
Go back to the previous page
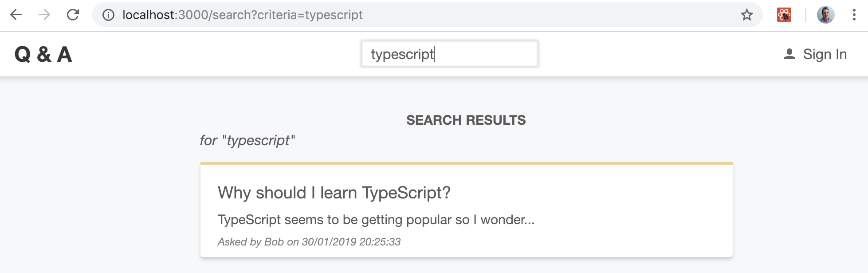[16, 15]
